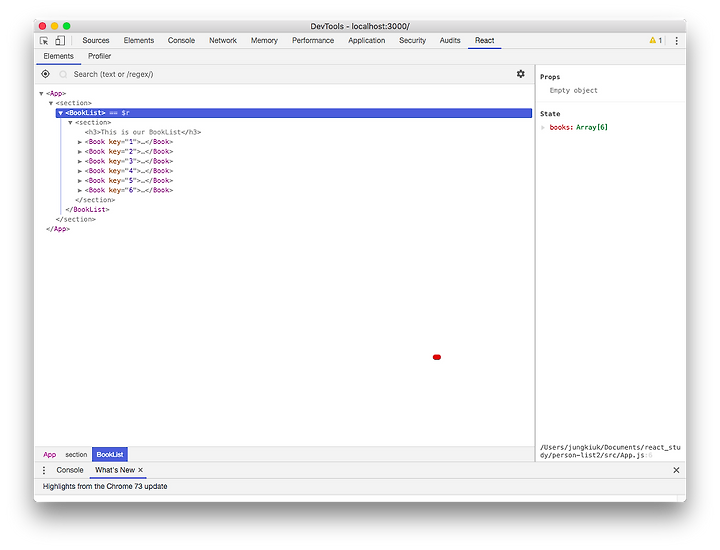720x550 pixels.
Task: Collapse the App component node
Action: (41, 94)
